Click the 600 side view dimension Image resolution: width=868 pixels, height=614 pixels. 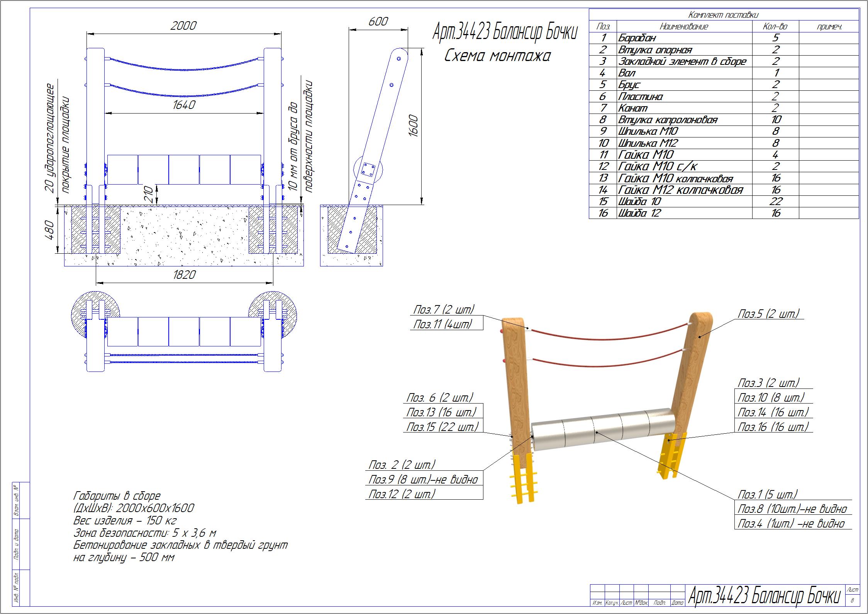pyautogui.click(x=378, y=22)
